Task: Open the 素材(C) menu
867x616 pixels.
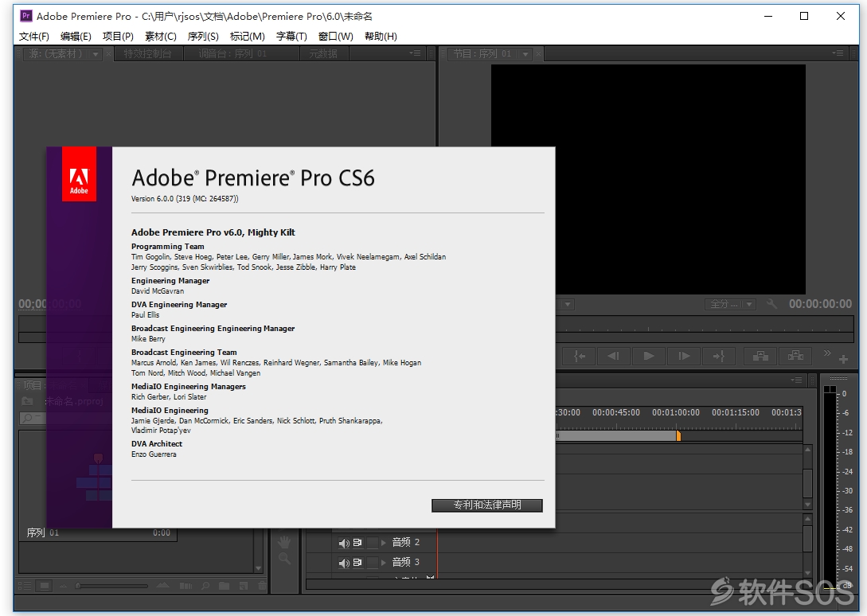Action: (x=160, y=37)
